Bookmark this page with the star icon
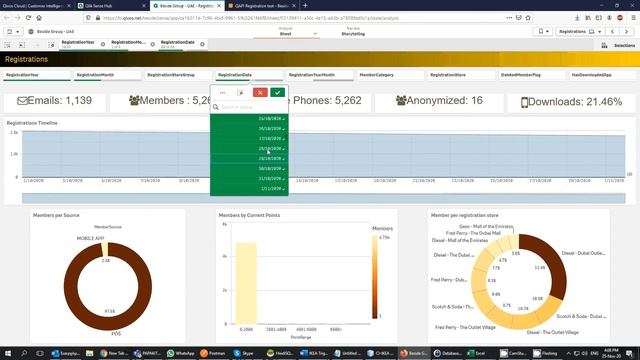640x360 pixels. tap(528, 18)
